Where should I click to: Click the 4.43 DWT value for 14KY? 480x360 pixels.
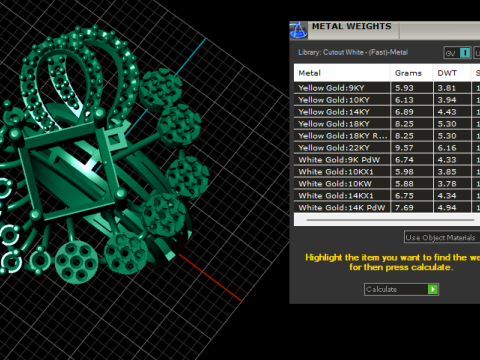pyautogui.click(x=447, y=112)
